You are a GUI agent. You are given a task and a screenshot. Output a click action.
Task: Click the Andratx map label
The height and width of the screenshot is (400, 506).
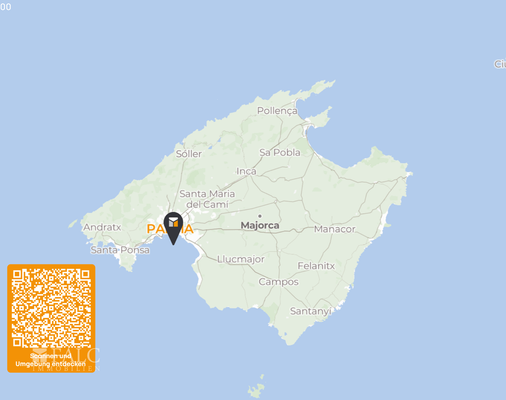click(x=102, y=227)
